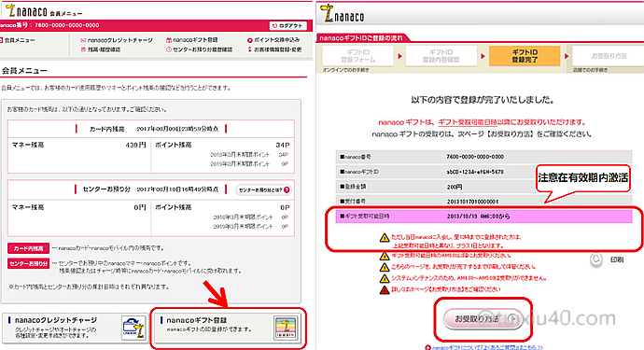This screenshot has height=350, width=644.
Task: Click the 印刷 print text label
Action: coord(617,259)
